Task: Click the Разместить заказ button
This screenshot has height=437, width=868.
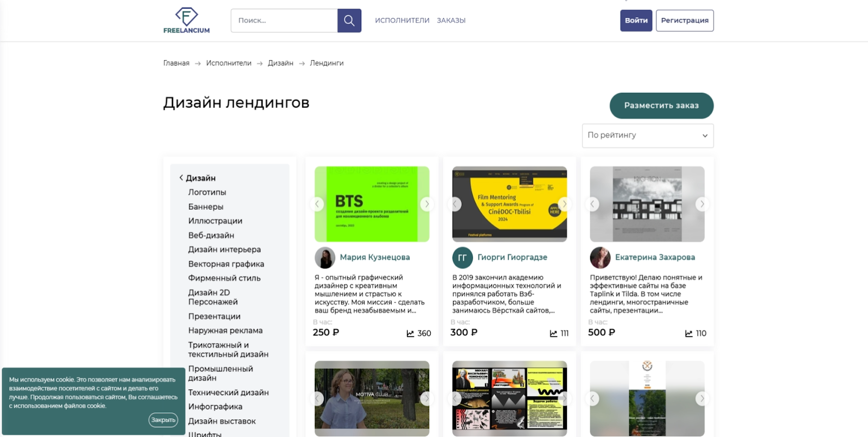Action: coord(662,106)
